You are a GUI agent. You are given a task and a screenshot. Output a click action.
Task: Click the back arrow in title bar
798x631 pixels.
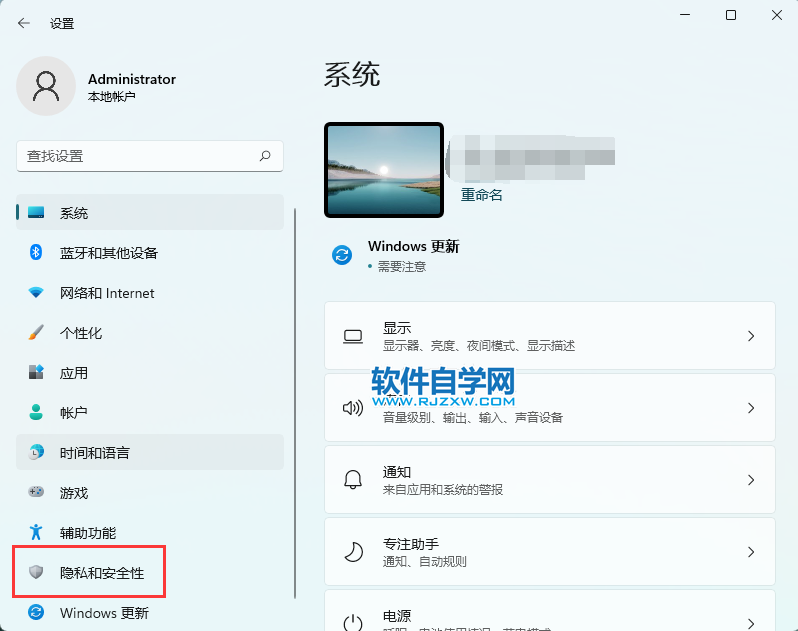(24, 23)
